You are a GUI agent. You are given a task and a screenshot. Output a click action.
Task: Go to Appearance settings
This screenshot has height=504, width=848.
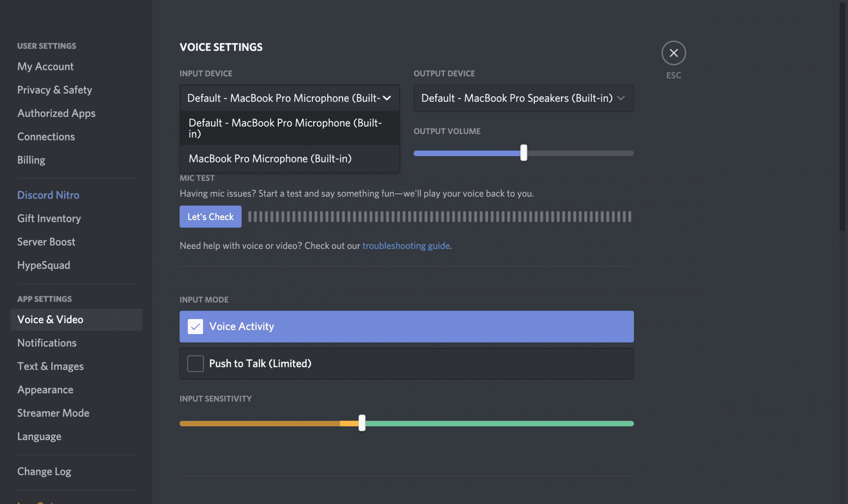[45, 390]
